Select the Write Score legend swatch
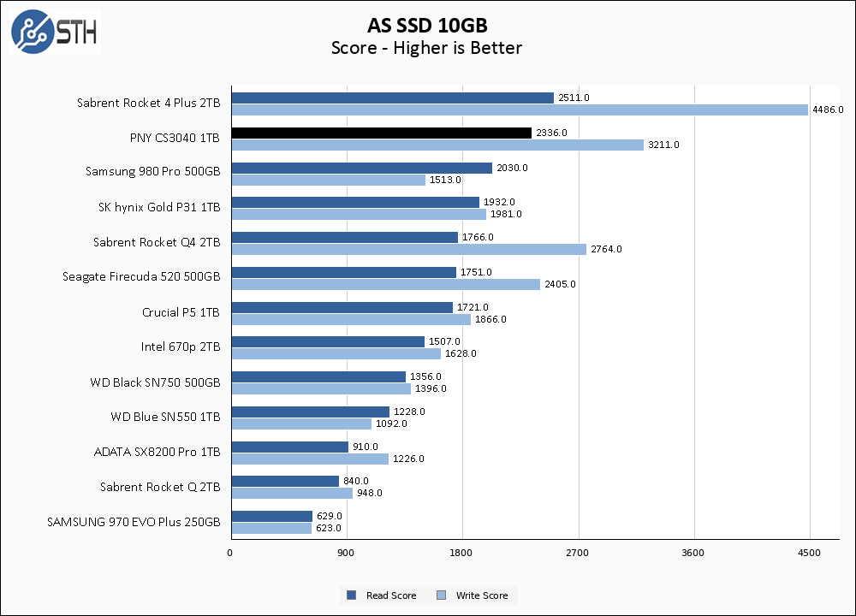 [x=441, y=595]
